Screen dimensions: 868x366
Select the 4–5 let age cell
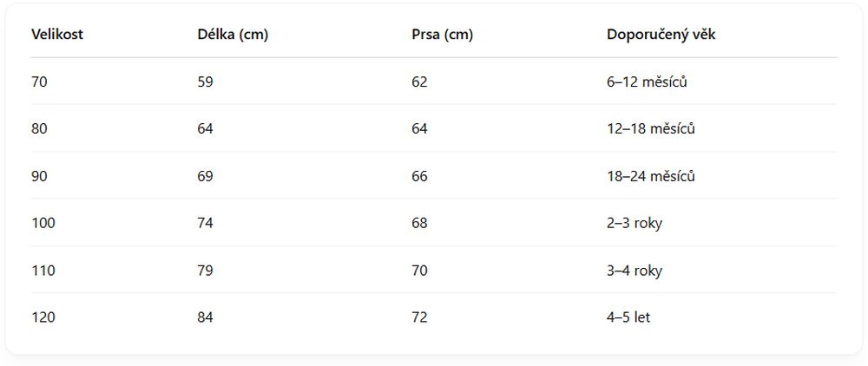pos(628,317)
